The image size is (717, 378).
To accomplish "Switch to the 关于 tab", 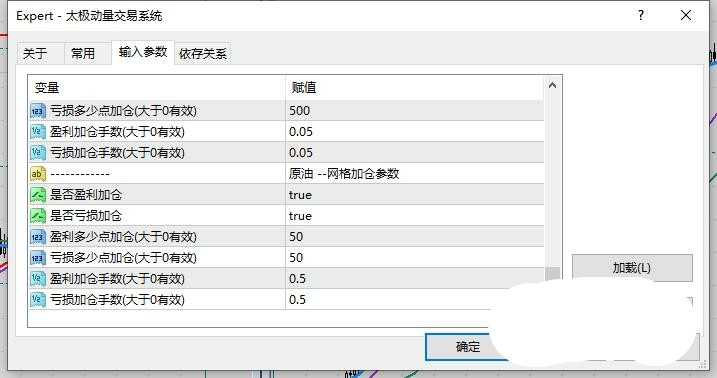I will [x=35, y=53].
